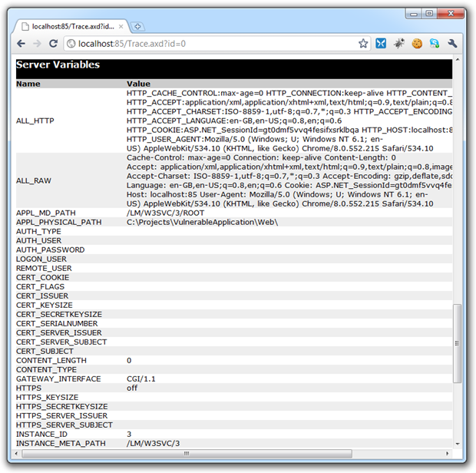The width and height of the screenshot is (476, 473).
Task: Click the horizontal scrollbar left arrow
Action: 16,454
